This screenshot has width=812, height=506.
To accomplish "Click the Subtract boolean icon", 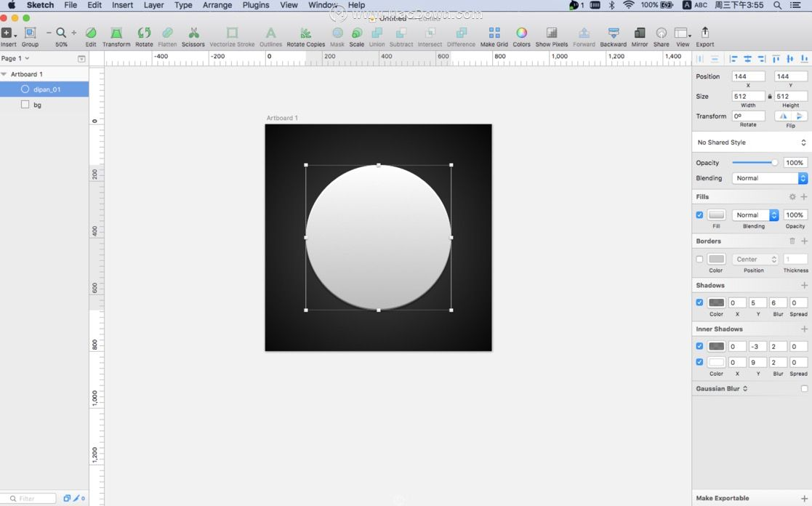I will tap(401, 33).
